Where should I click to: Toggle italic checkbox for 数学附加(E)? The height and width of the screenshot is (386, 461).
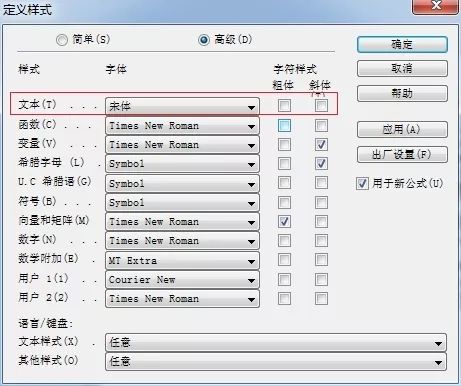[x=321, y=260]
